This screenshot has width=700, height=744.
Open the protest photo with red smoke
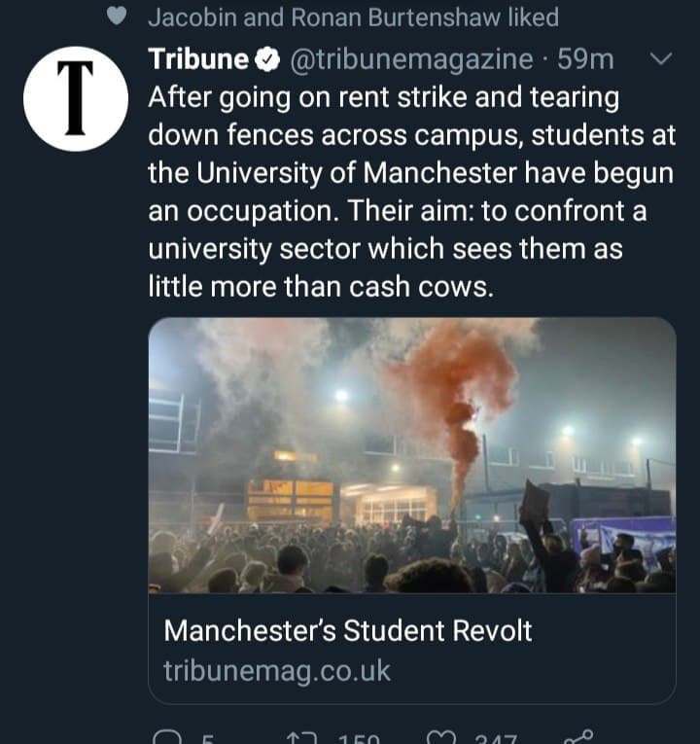point(412,455)
